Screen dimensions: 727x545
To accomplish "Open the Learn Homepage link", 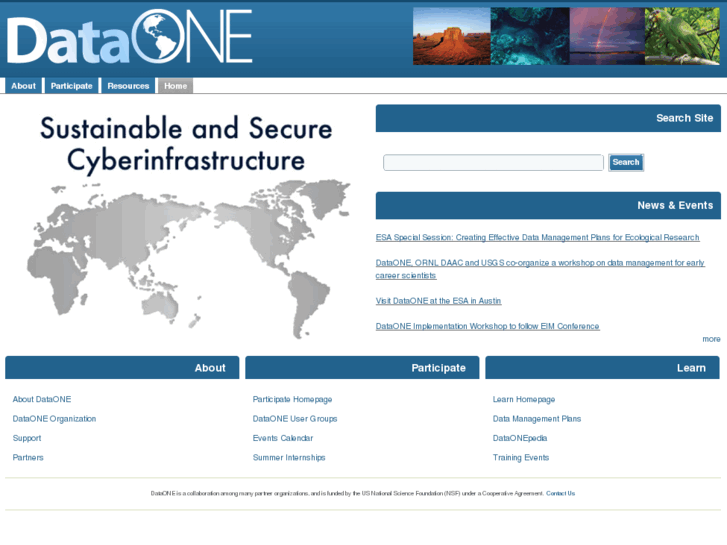I will point(524,399).
